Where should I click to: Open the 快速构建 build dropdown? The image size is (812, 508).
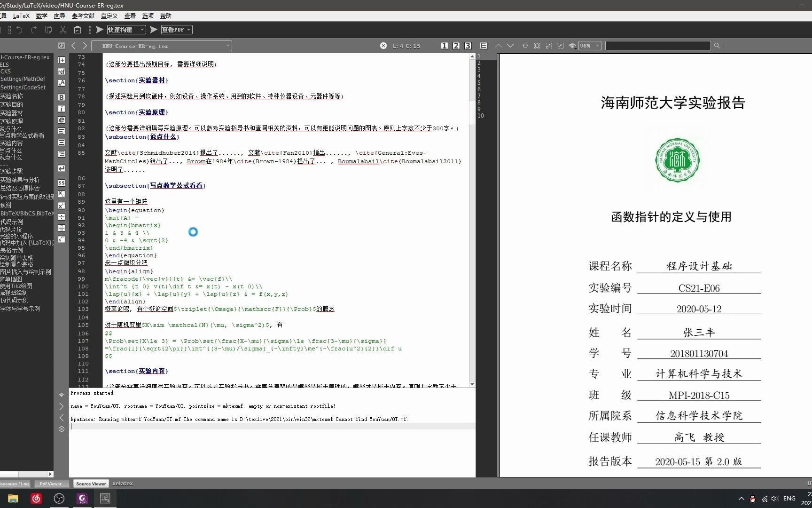click(x=126, y=30)
